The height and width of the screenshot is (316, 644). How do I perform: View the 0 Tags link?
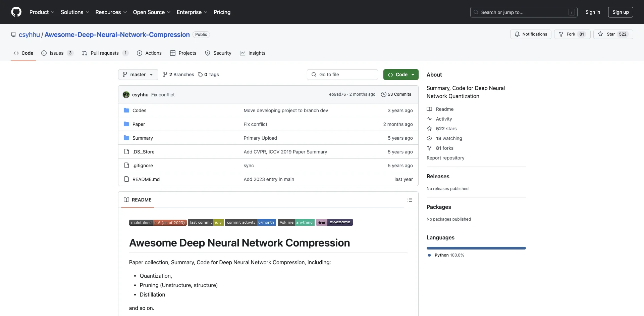tap(208, 75)
